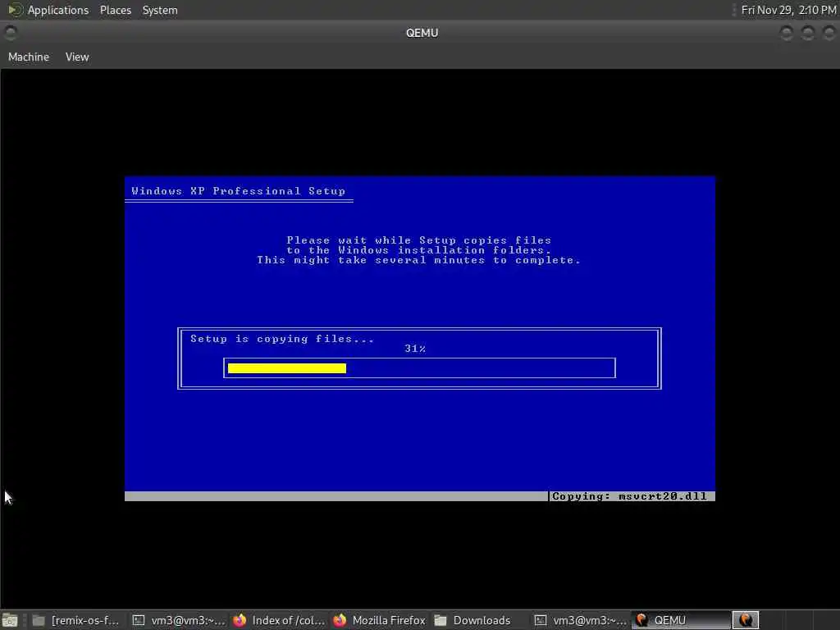The height and width of the screenshot is (630, 840).
Task: Open the Applications menu in the top panel
Action: (x=48, y=10)
